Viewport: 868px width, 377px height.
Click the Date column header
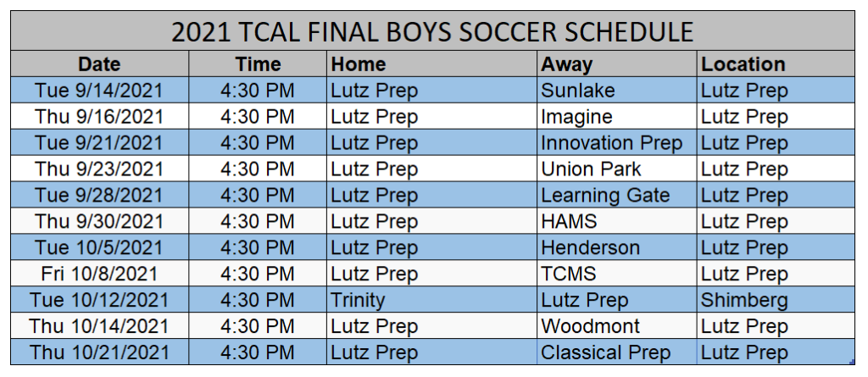pyautogui.click(x=100, y=64)
